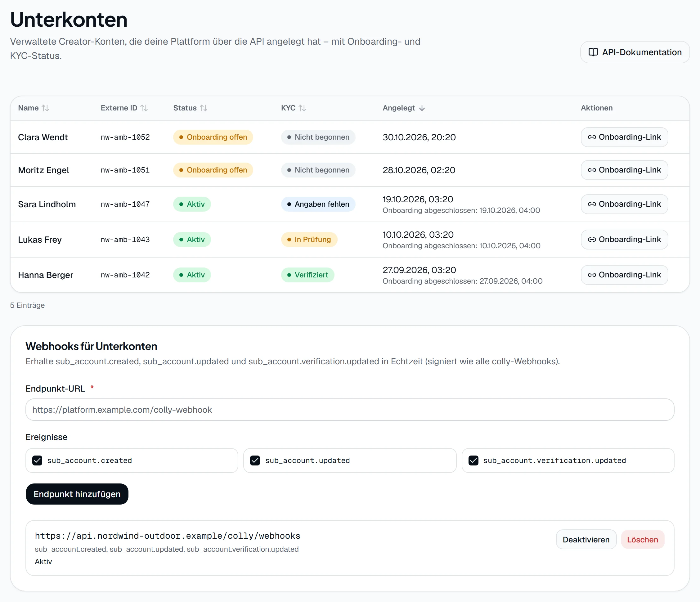Click external ID nw-amb-1052
The width and height of the screenshot is (700, 602).
coord(125,137)
